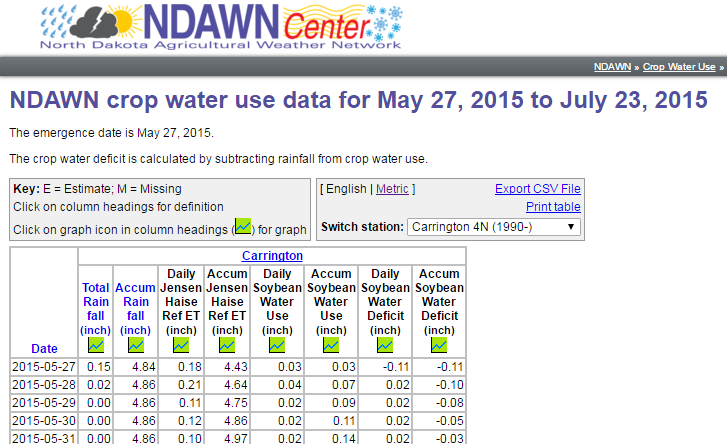Select the 2015-05-27 date cell

(44, 367)
